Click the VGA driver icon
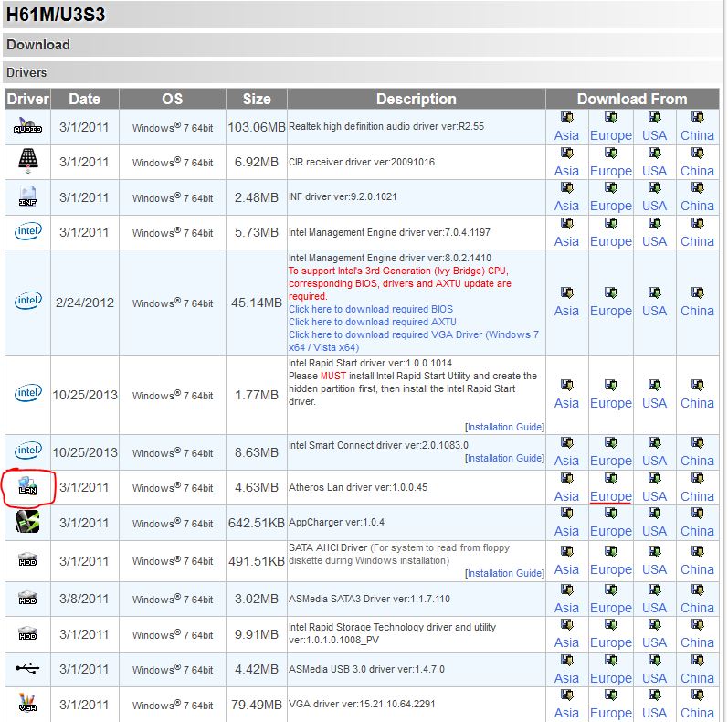 (x=27, y=703)
